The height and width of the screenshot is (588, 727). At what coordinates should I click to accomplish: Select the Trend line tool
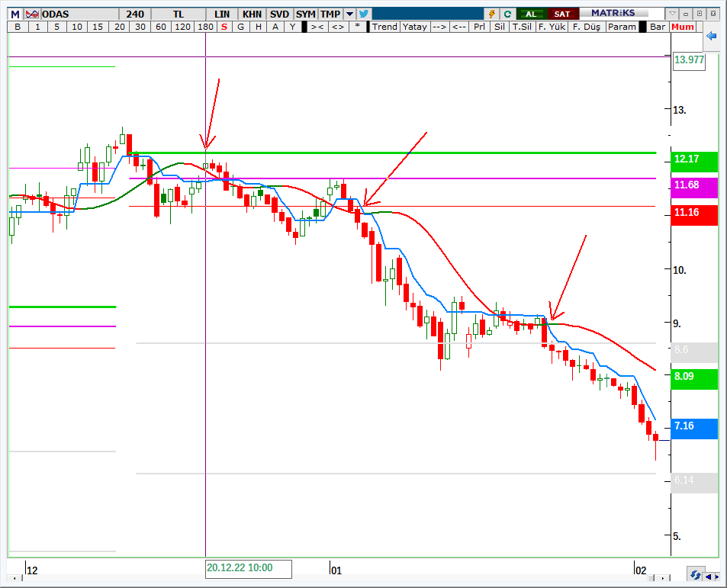pos(384,27)
